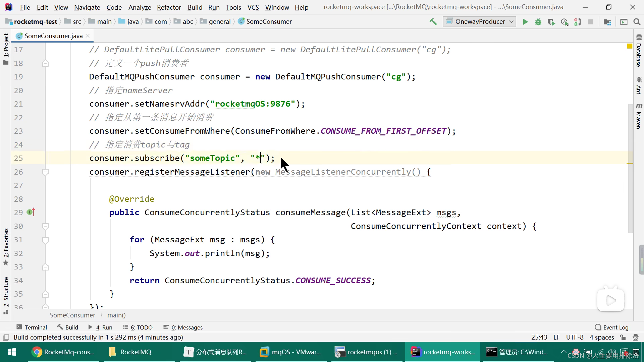Viewport: 644px width, 362px height.
Task: Open the Ant tool window
Action: [x=639, y=85]
